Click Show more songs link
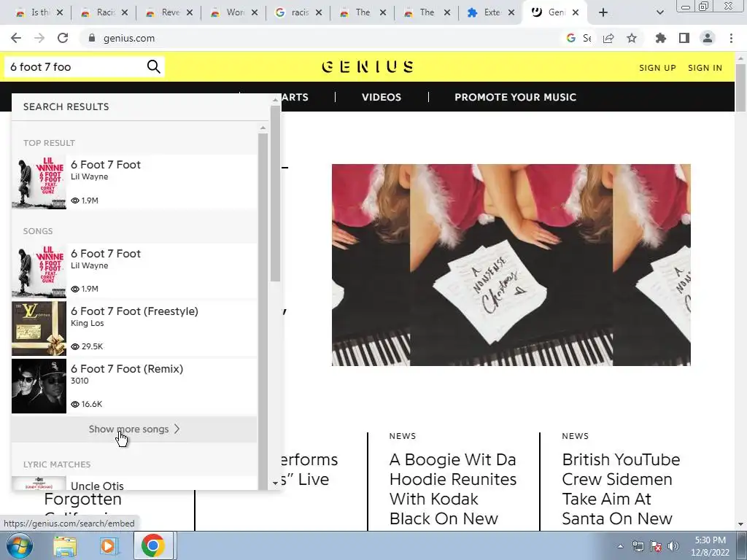The width and height of the screenshot is (747, 560). [134, 429]
